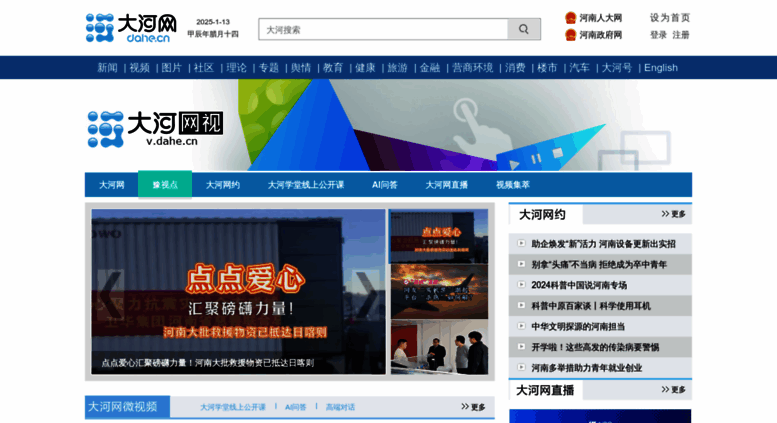Select the green 豫视点 tab
Screen dimensions: 777x423
pos(165,184)
